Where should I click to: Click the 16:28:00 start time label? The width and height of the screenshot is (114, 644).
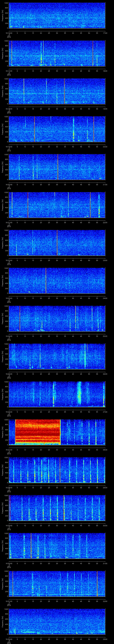pyautogui.click(x=9, y=487)
